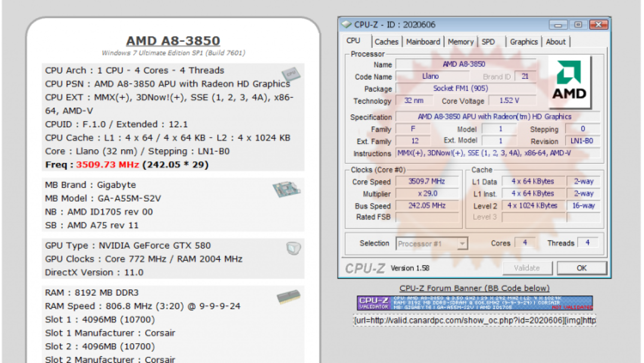Open the Caches tab

click(386, 42)
